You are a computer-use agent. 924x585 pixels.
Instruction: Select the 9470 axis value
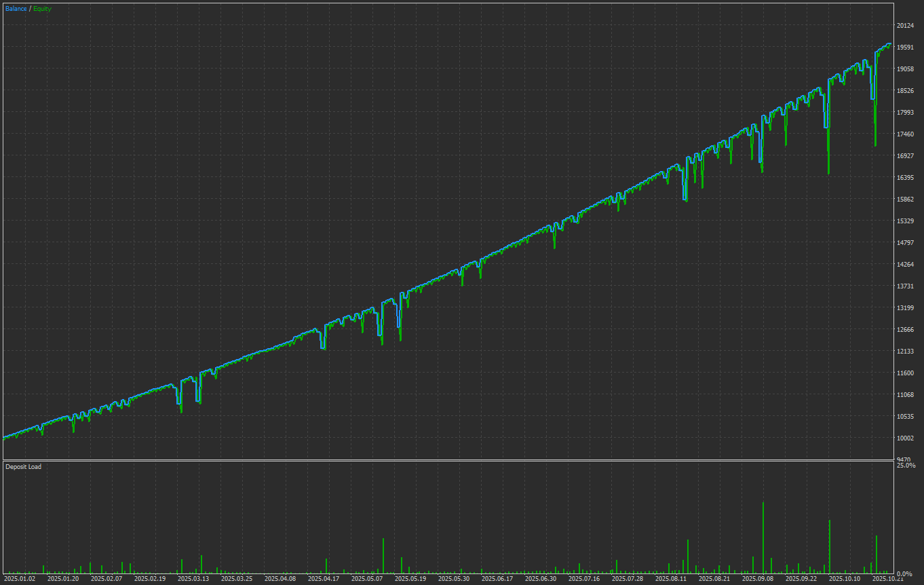[904, 459]
